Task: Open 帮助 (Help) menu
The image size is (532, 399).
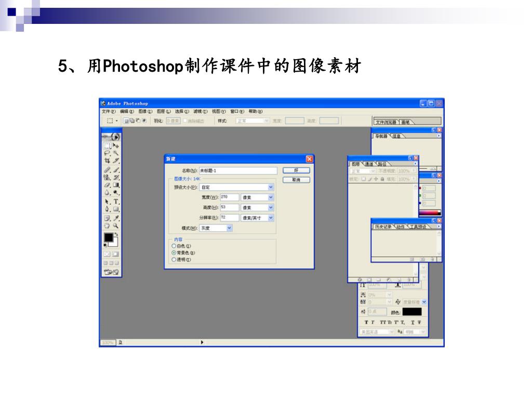Action: pyautogui.click(x=256, y=111)
